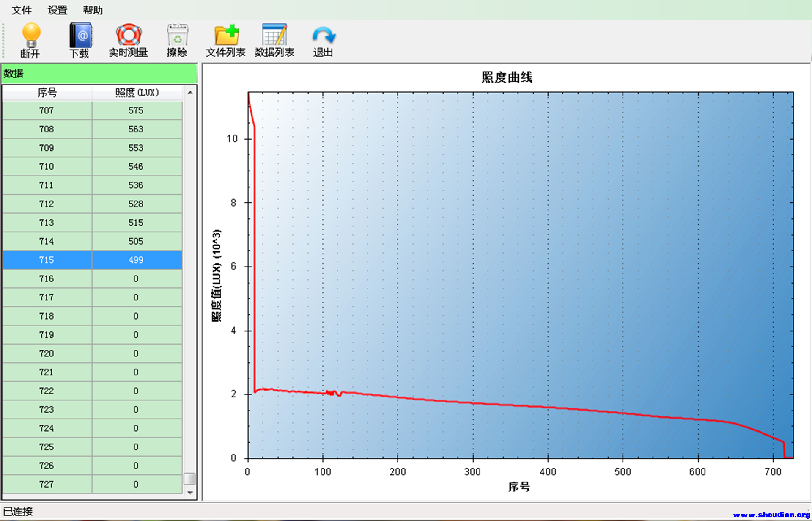Select row 713 in the data table
The height and width of the screenshot is (521, 812).
(93, 223)
